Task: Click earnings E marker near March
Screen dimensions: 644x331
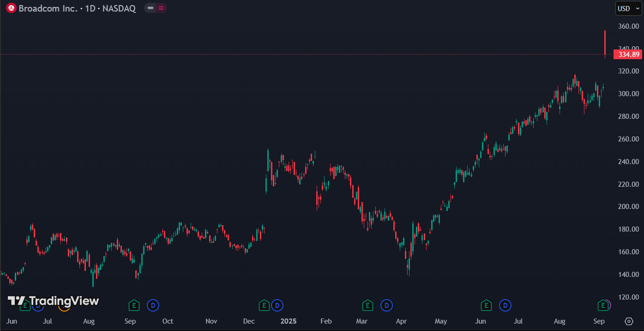Action: click(367, 305)
